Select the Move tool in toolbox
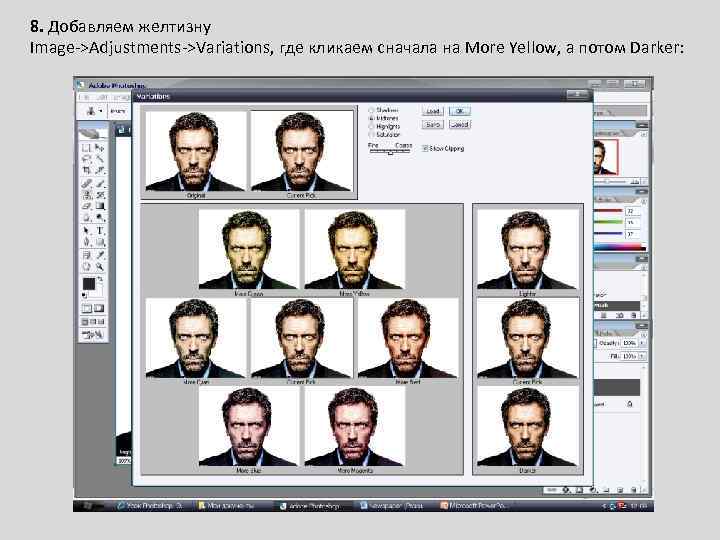Image resolution: width=720 pixels, height=540 pixels. pos(100,148)
